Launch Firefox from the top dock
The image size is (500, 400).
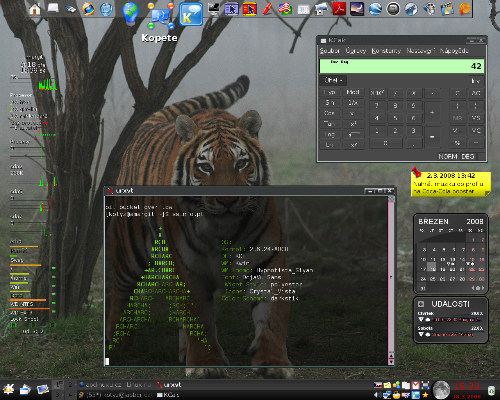[88, 9]
